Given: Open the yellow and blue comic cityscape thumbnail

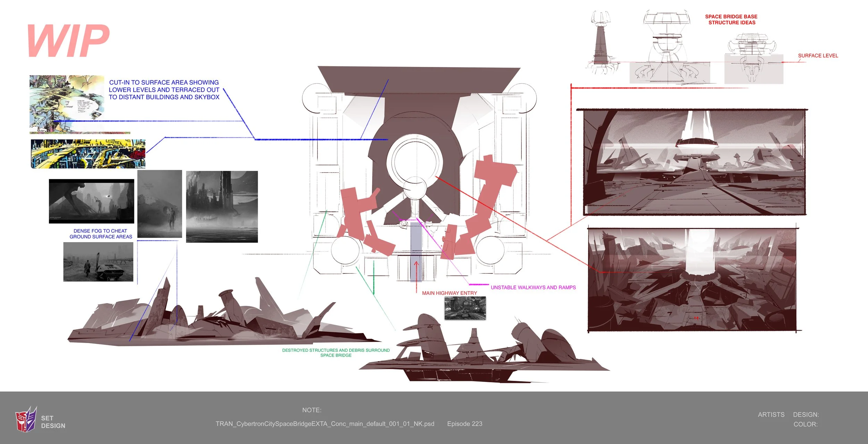Looking at the screenshot, I should (x=88, y=154).
